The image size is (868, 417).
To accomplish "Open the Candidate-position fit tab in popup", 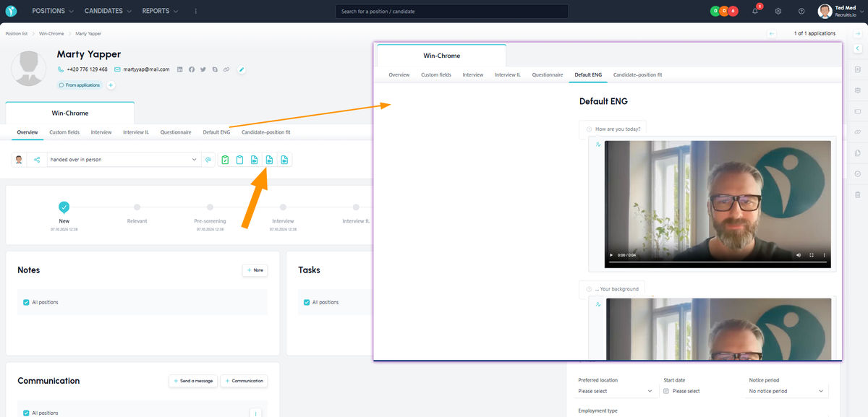I will point(637,74).
